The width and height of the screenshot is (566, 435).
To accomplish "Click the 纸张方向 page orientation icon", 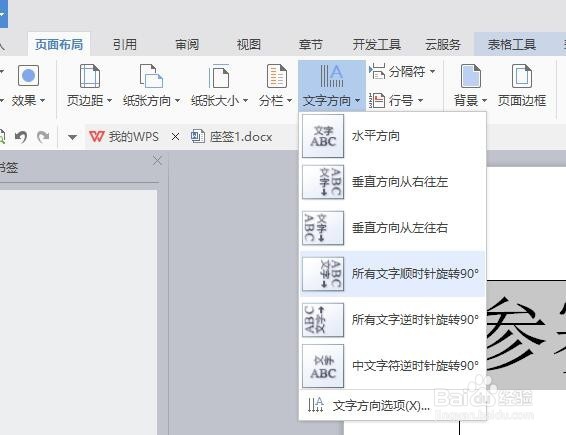I will tap(151, 76).
